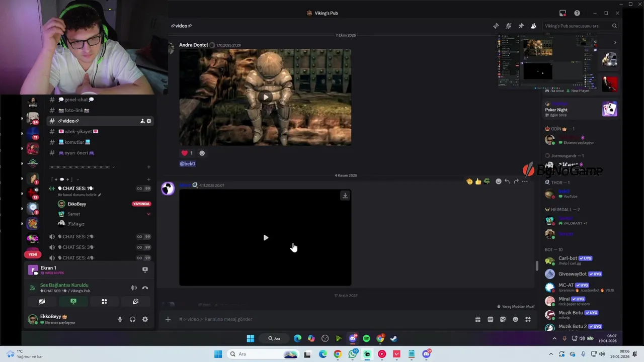
Task: Click the YAYINDA badge next to EkkoBeyy
Action: point(141,204)
